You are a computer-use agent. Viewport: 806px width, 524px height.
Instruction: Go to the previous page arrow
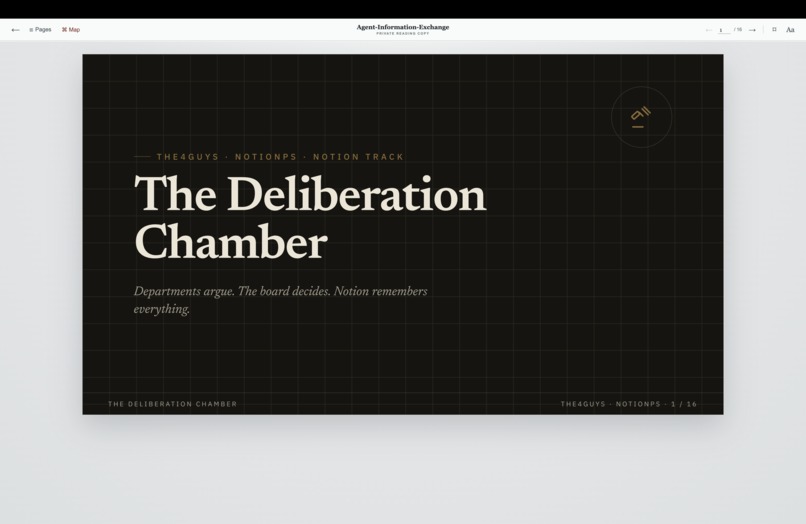tap(709, 30)
